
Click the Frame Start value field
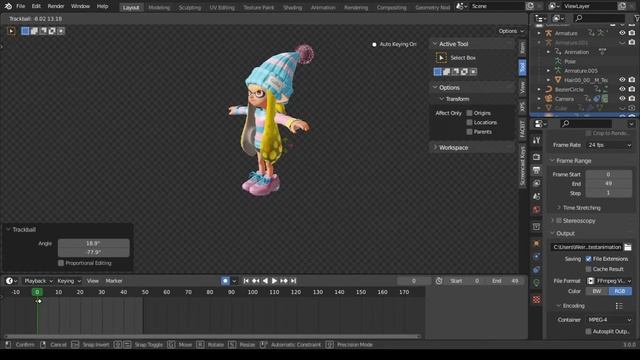tap(609, 174)
